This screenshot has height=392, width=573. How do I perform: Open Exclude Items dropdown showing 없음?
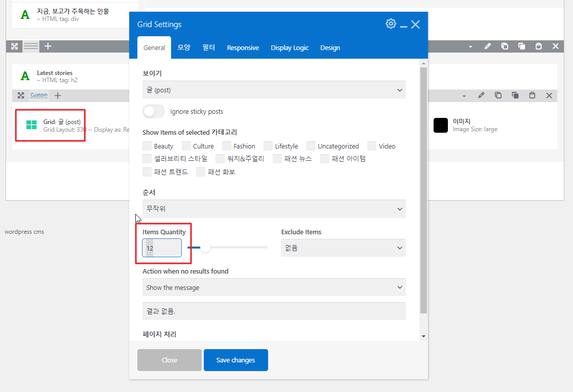[x=343, y=248]
